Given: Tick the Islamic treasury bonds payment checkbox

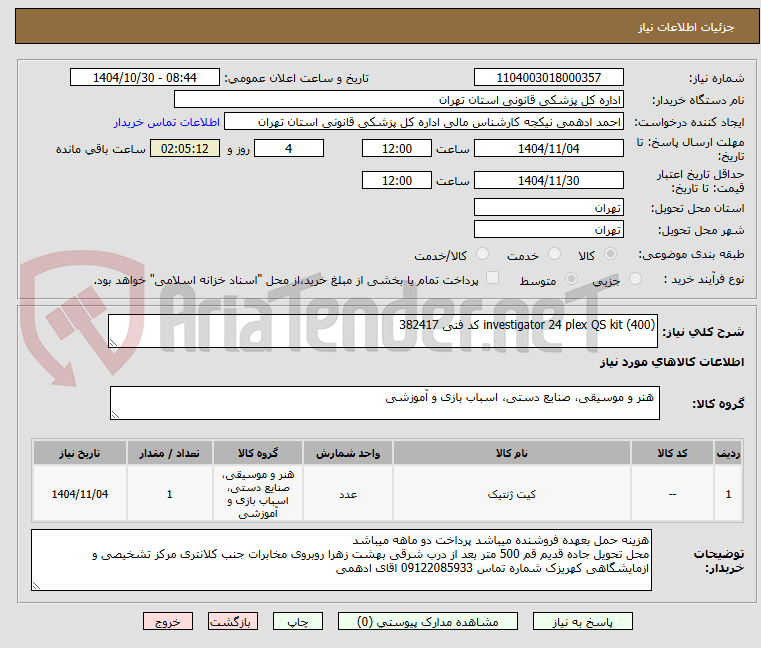Looking at the screenshot, I should pyautogui.click(x=493, y=278).
